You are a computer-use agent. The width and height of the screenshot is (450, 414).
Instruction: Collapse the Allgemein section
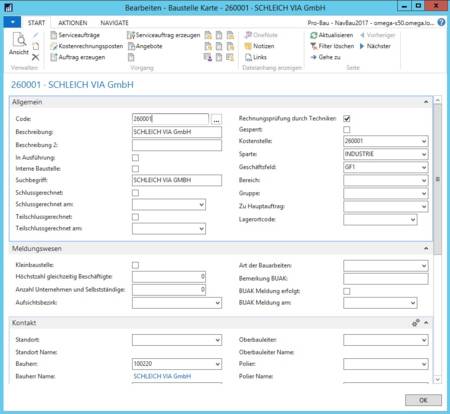[426, 102]
